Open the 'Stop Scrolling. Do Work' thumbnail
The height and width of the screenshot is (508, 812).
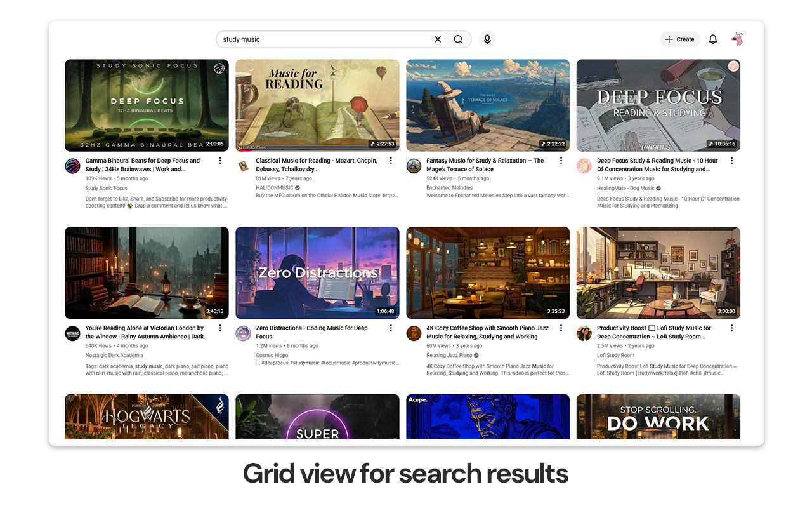[658, 417]
